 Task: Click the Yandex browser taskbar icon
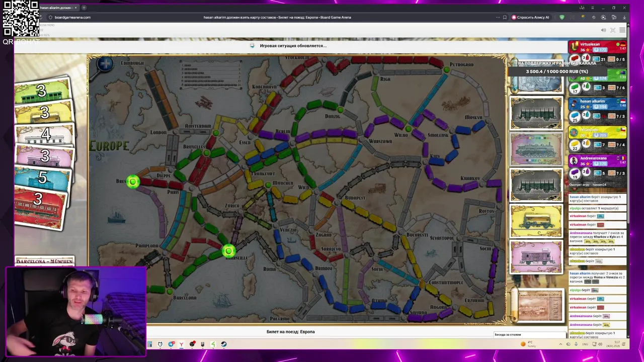click(181, 344)
